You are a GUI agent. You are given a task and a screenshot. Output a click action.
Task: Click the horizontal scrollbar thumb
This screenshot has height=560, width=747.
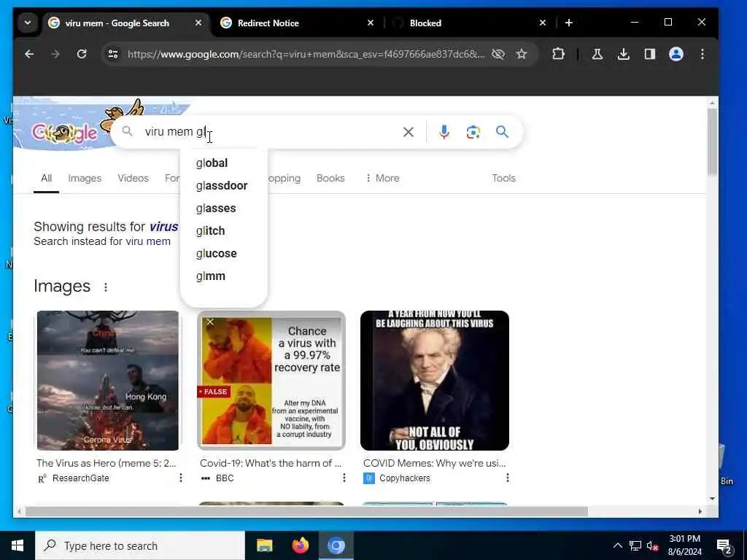click(306, 511)
